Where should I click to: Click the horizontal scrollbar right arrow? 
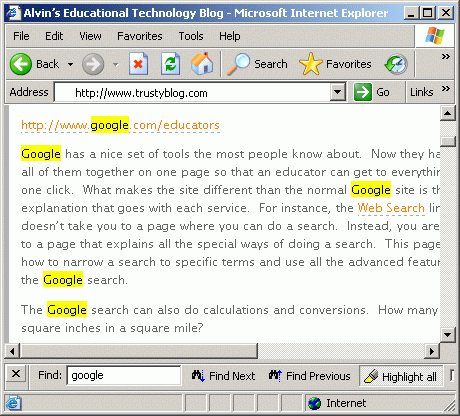pos(432,351)
